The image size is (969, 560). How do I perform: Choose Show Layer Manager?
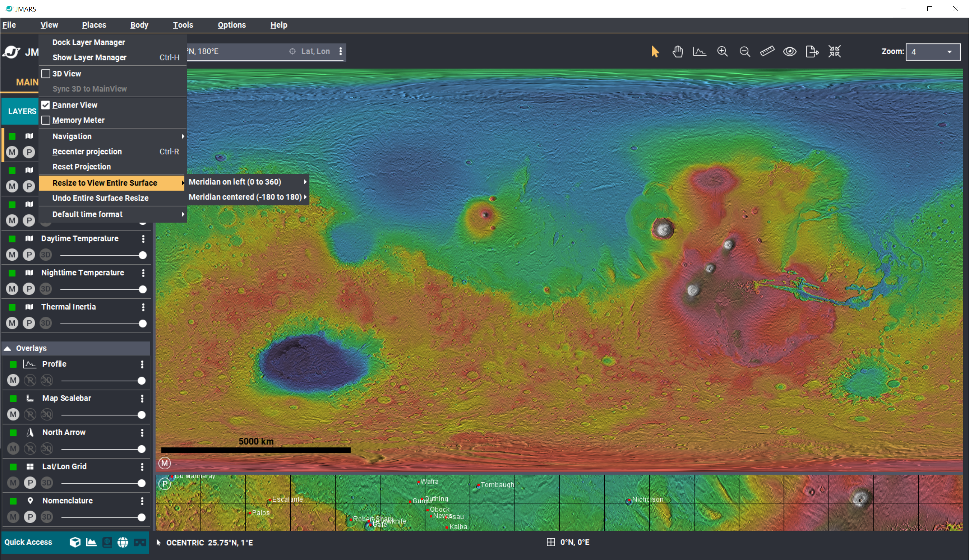pyautogui.click(x=113, y=57)
